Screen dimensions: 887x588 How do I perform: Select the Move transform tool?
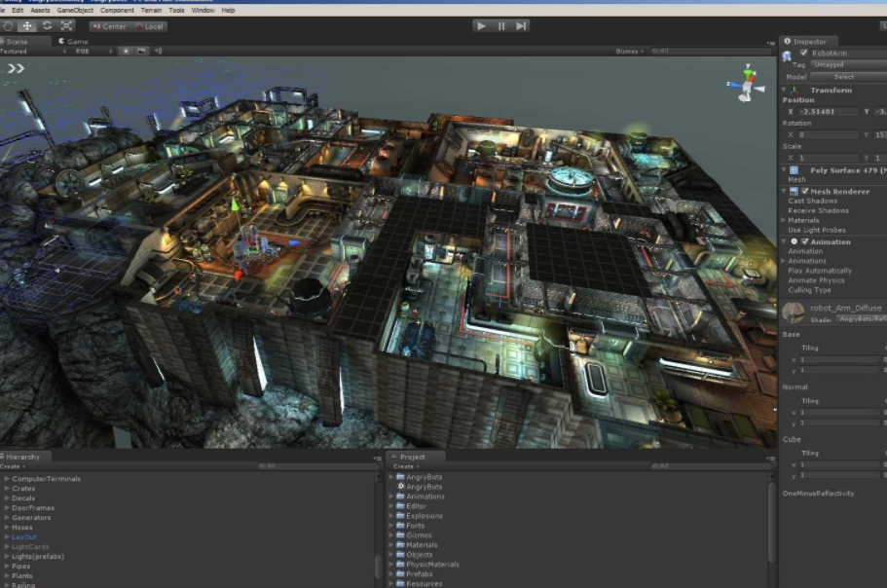[27, 26]
